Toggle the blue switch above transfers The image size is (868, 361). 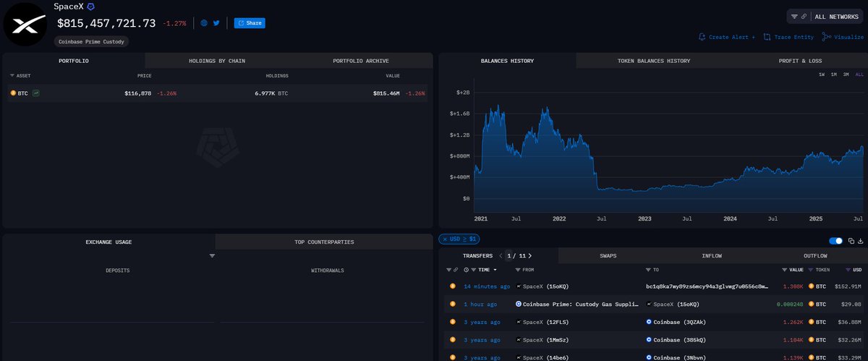836,241
